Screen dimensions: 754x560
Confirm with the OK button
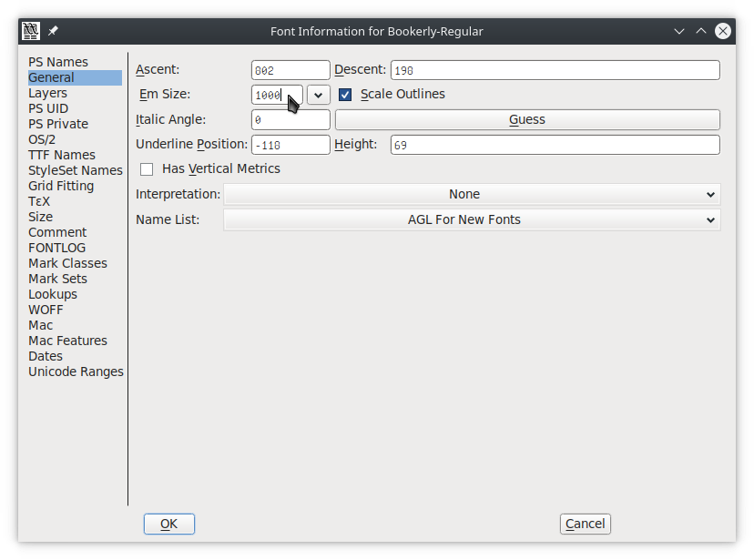point(169,524)
